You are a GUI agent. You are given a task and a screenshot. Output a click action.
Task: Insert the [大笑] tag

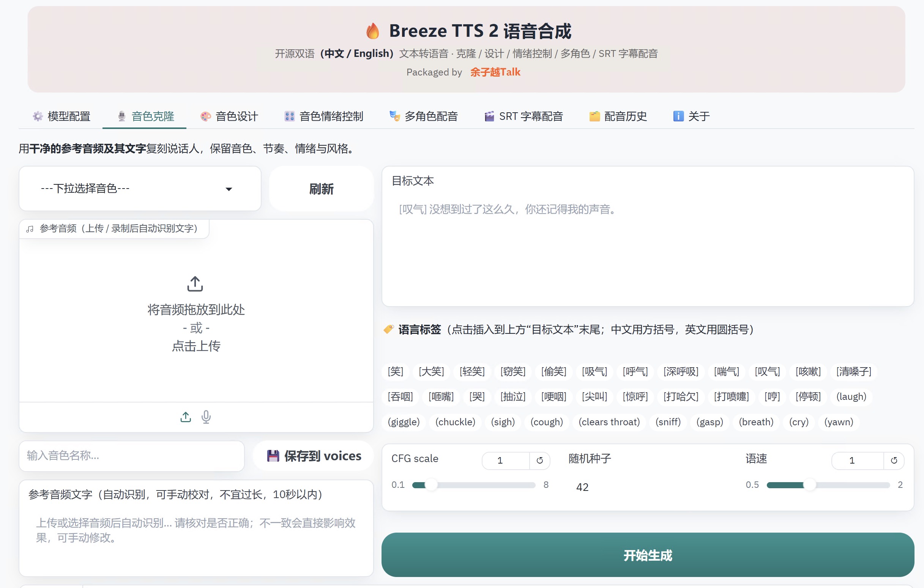click(431, 371)
